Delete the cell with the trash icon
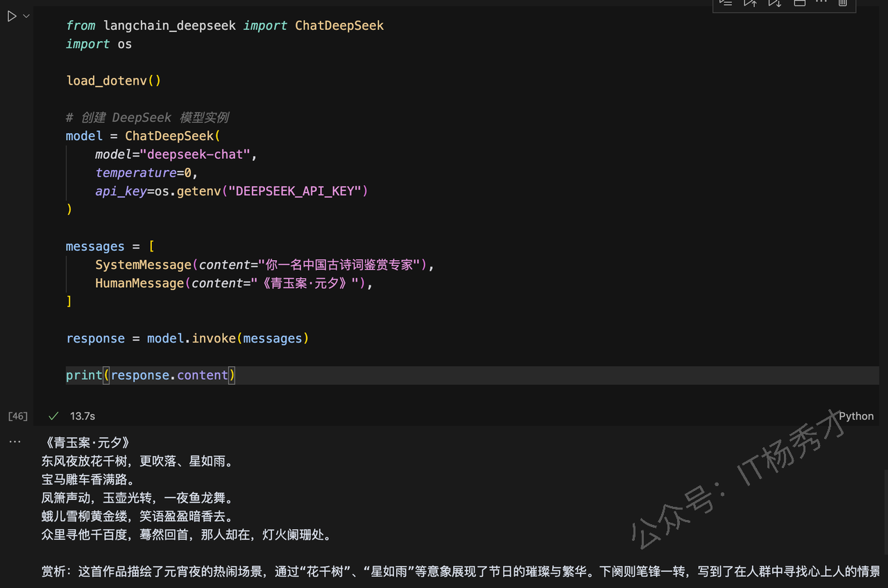The height and width of the screenshot is (588, 888). point(843,3)
